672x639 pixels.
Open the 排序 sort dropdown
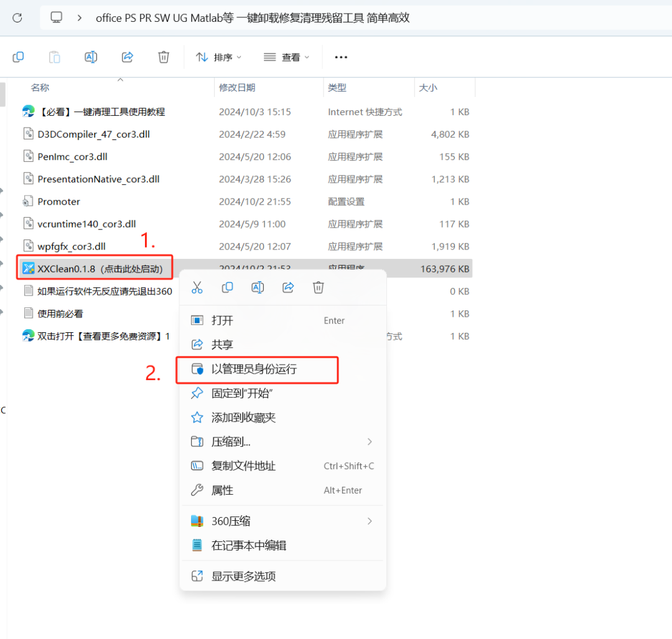[x=218, y=57]
